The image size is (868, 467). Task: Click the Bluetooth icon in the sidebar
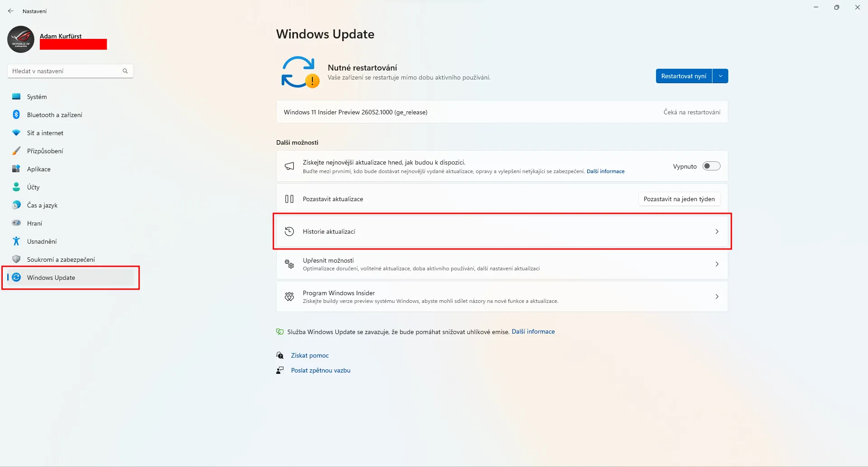coord(16,114)
